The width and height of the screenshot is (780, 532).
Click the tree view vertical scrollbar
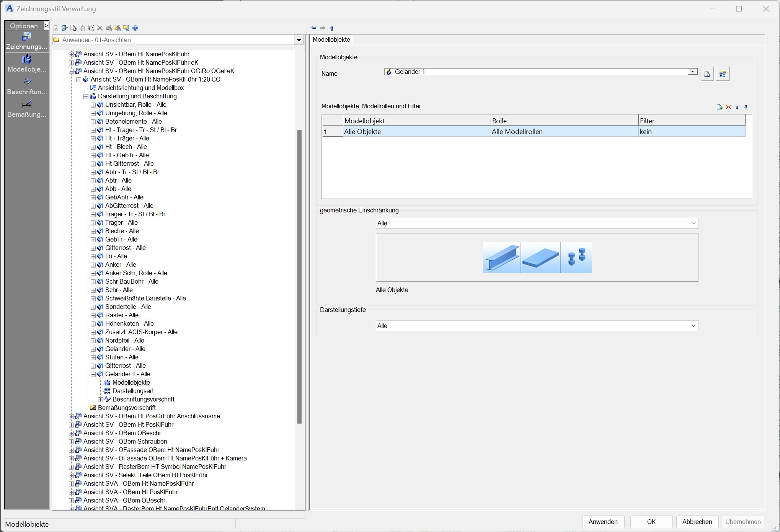tap(299, 277)
